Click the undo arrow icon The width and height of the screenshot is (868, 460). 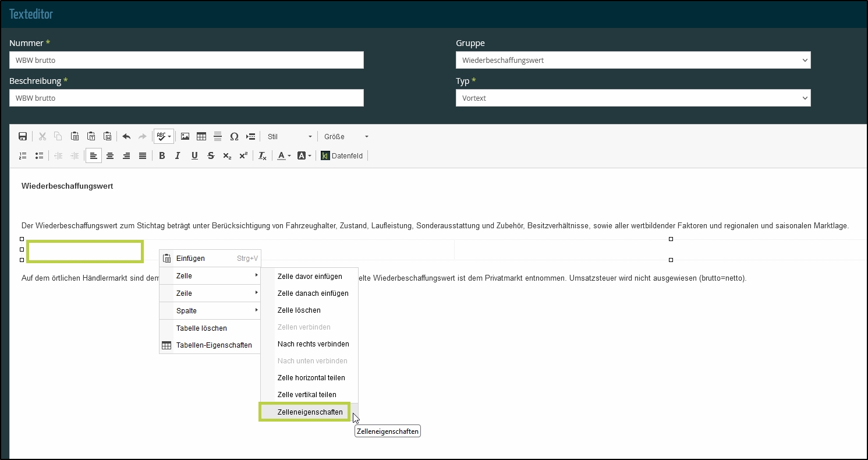click(126, 136)
